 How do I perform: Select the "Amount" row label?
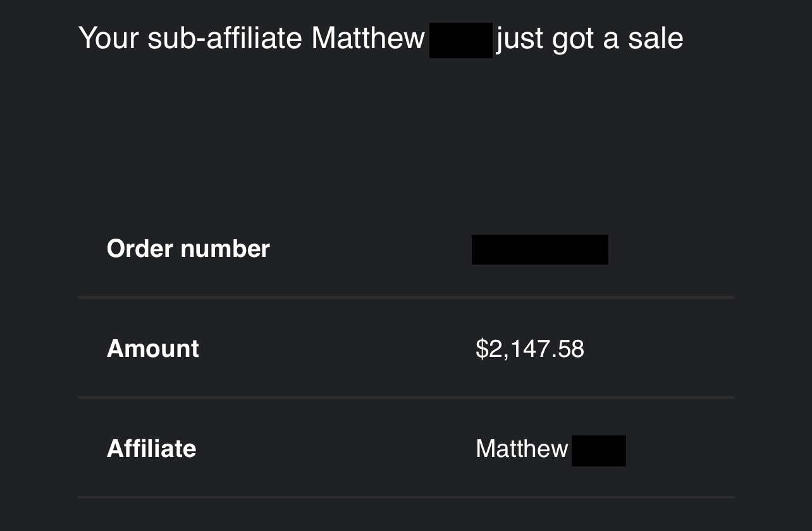click(153, 349)
